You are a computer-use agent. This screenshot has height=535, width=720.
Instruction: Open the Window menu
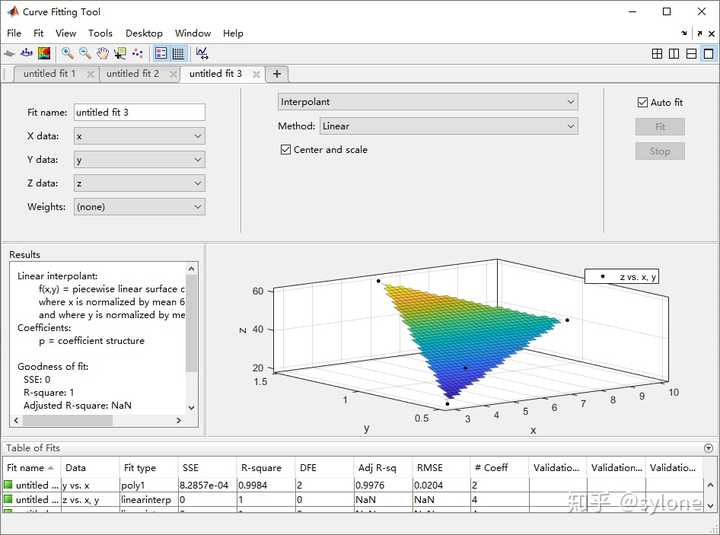click(193, 33)
